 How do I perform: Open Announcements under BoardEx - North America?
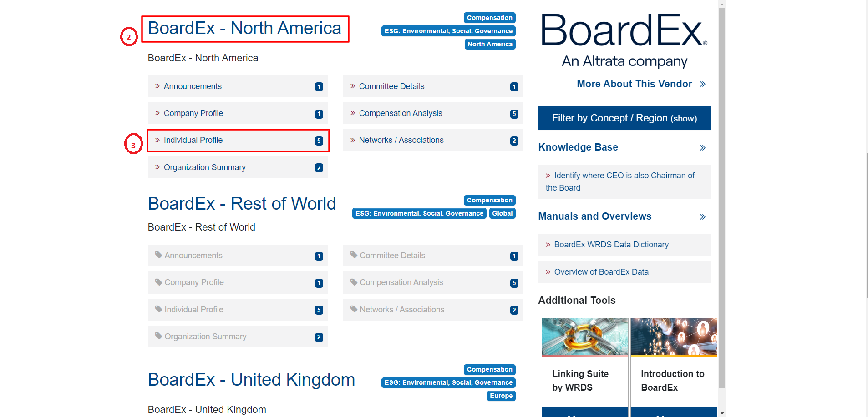tap(238, 86)
